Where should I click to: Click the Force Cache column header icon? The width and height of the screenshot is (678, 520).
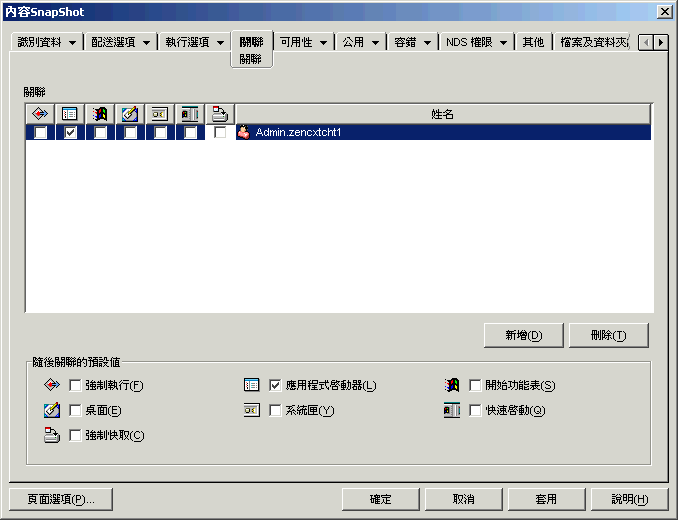pos(220,114)
